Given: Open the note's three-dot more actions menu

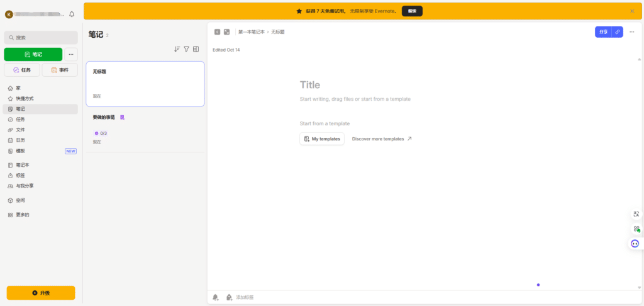Looking at the screenshot, I should coord(631,31).
